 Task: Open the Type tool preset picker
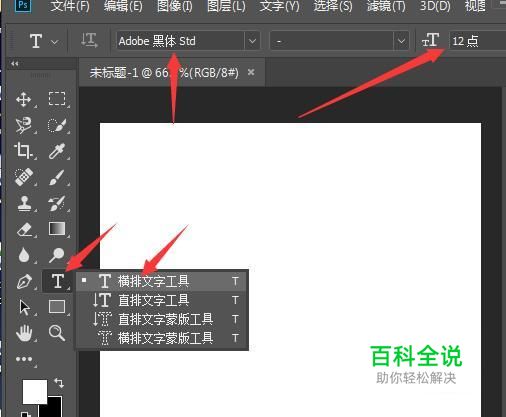click(x=55, y=42)
